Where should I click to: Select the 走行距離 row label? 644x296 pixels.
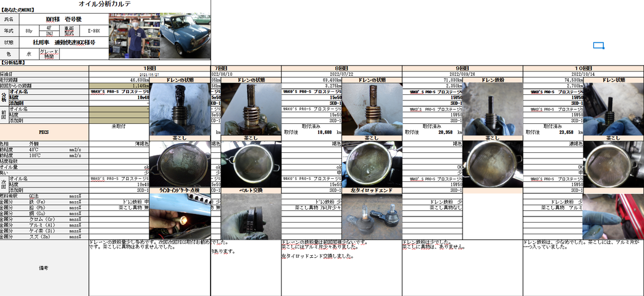pos(44,80)
